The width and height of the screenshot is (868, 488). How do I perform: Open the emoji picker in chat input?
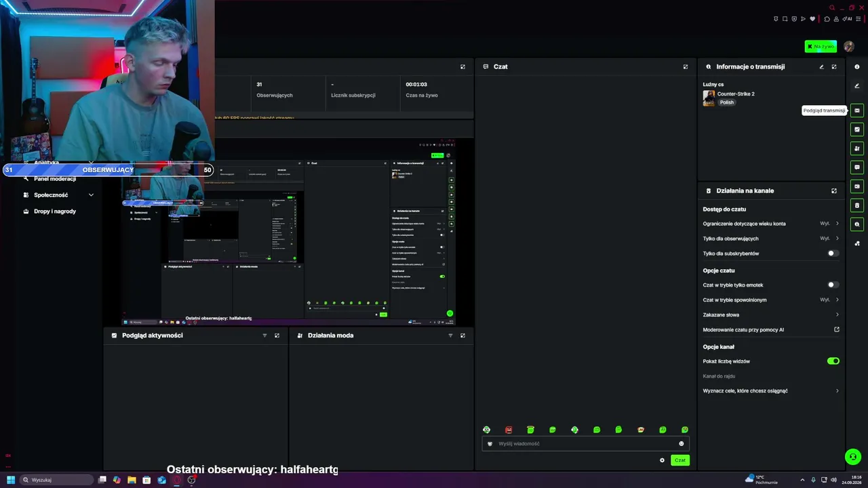point(682,444)
